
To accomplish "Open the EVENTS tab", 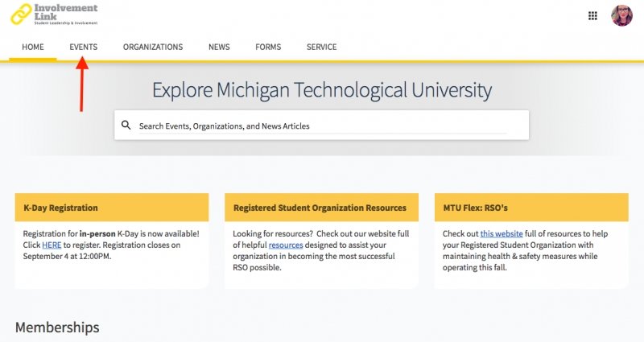I will pos(84,47).
